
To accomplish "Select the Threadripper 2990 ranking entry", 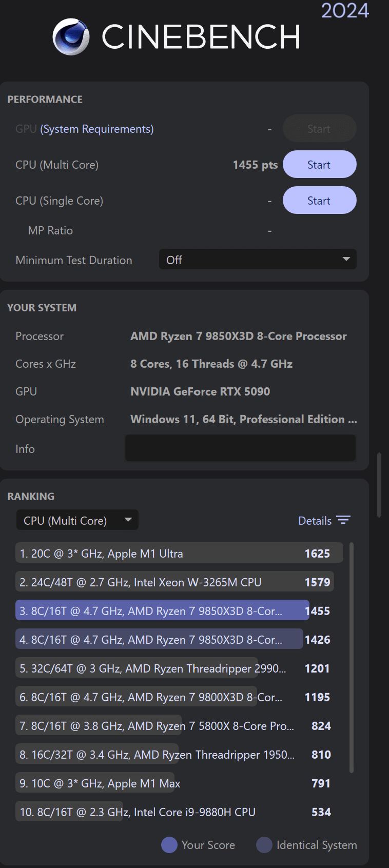I will (174, 668).
